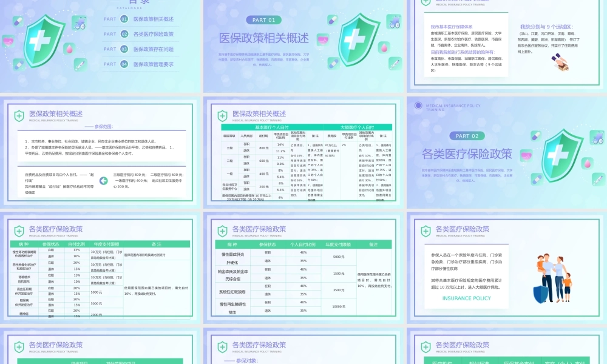Screen dimensions: 607x364
Task: Click the 10000 元 cell in the table
Action: 338,306
